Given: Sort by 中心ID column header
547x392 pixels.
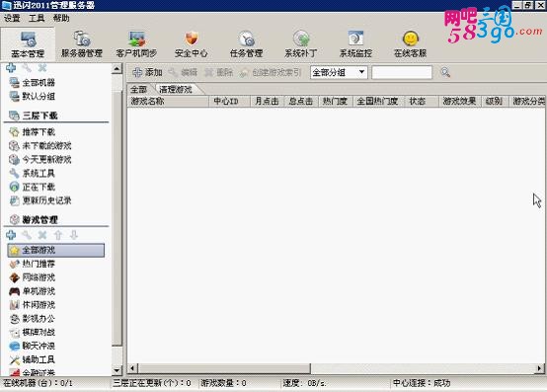Looking at the screenshot, I should [229, 102].
